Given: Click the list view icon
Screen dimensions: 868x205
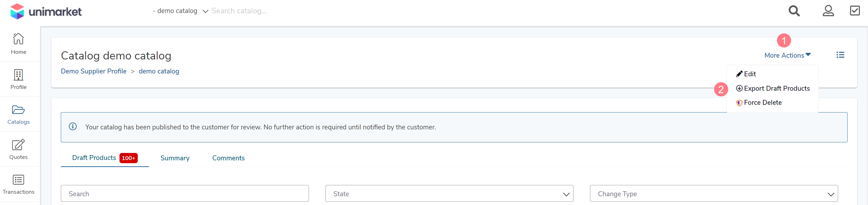Looking at the screenshot, I should point(840,55).
